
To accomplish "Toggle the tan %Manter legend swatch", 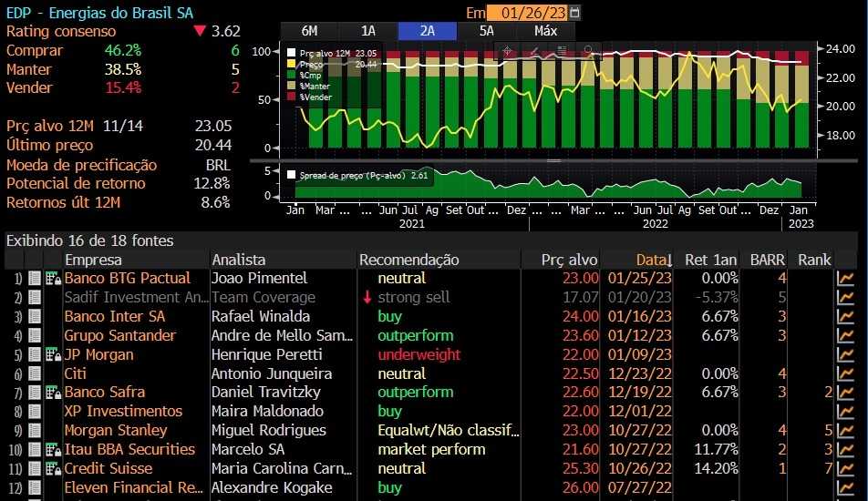I will (291, 86).
